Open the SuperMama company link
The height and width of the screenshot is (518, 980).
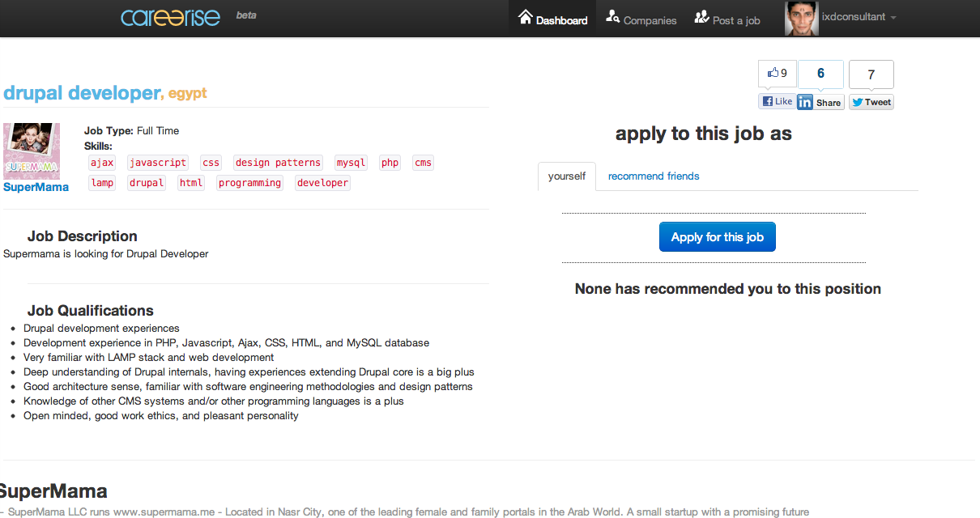point(36,187)
